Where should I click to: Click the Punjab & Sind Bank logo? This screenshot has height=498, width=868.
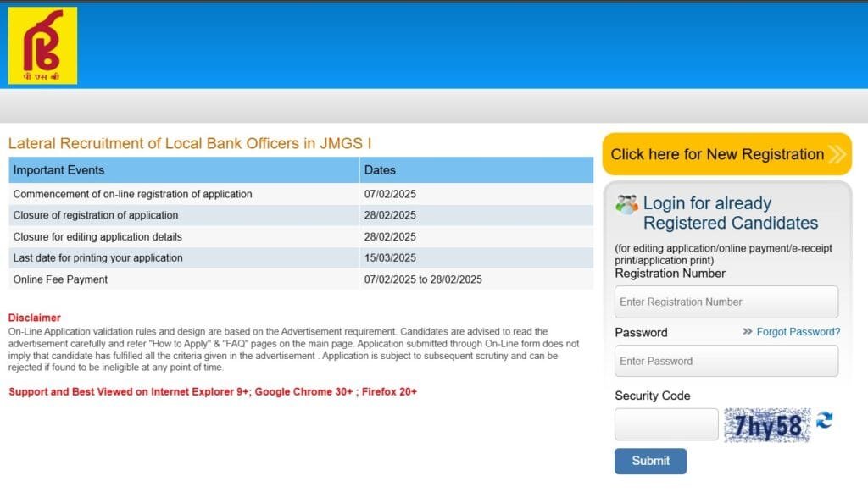point(42,46)
